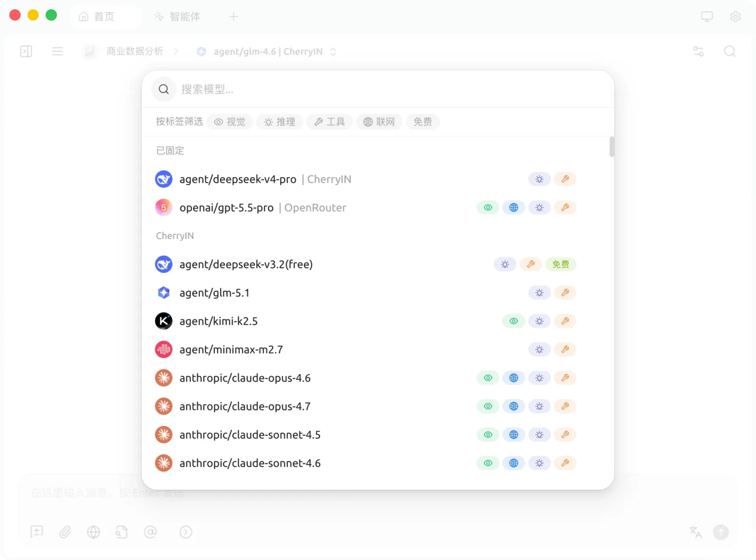Attach a file with paperclip icon
The height and width of the screenshot is (560, 756).
[65, 532]
